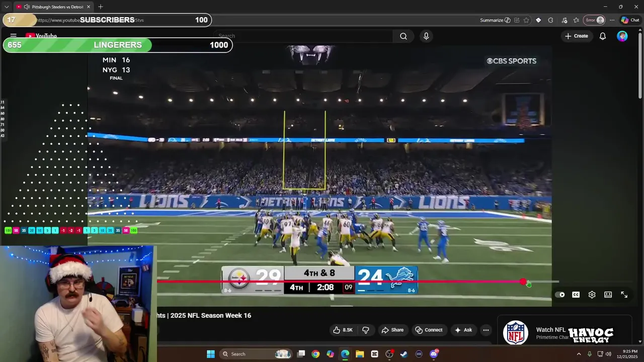Open Steam from the taskbar
644x362 pixels.
pyautogui.click(x=404, y=354)
